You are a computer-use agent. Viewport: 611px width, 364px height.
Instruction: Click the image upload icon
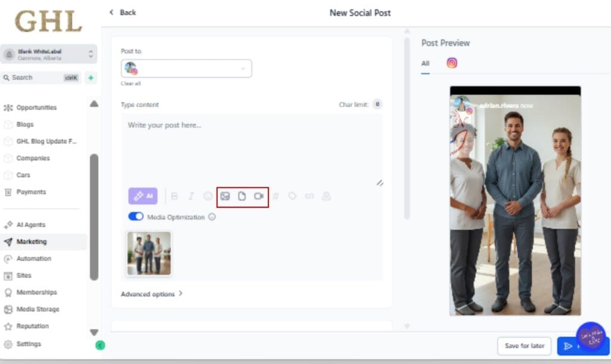coord(225,196)
